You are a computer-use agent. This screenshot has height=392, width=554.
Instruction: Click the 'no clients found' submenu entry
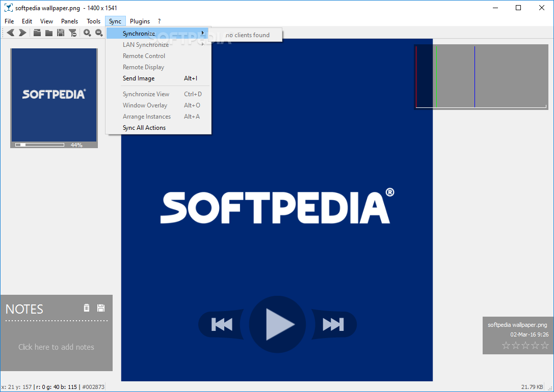tap(246, 35)
